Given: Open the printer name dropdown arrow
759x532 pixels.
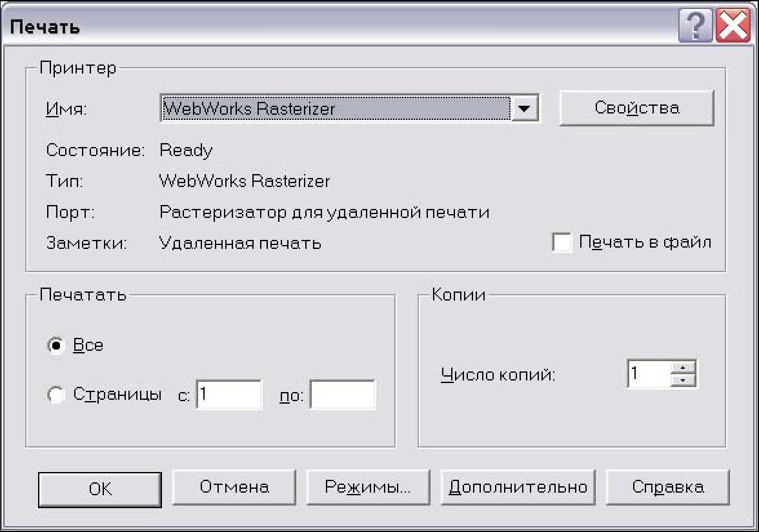Looking at the screenshot, I should pyautogui.click(x=525, y=109).
